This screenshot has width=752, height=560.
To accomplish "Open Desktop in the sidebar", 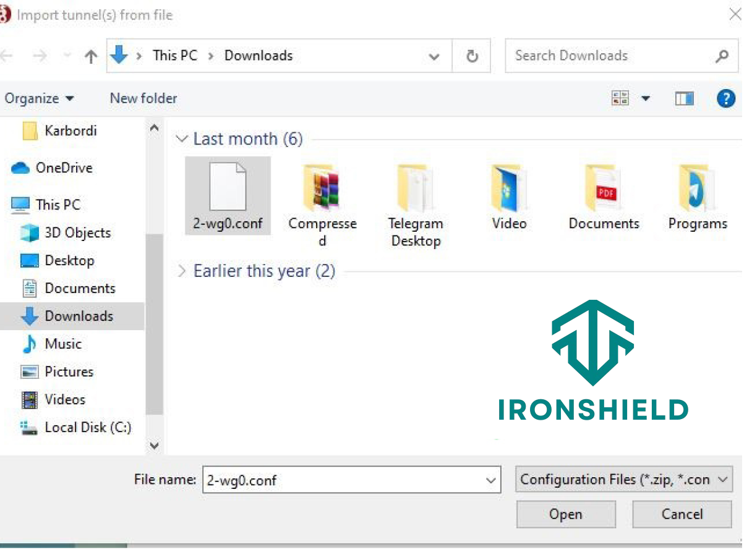I will pyautogui.click(x=58, y=261).
